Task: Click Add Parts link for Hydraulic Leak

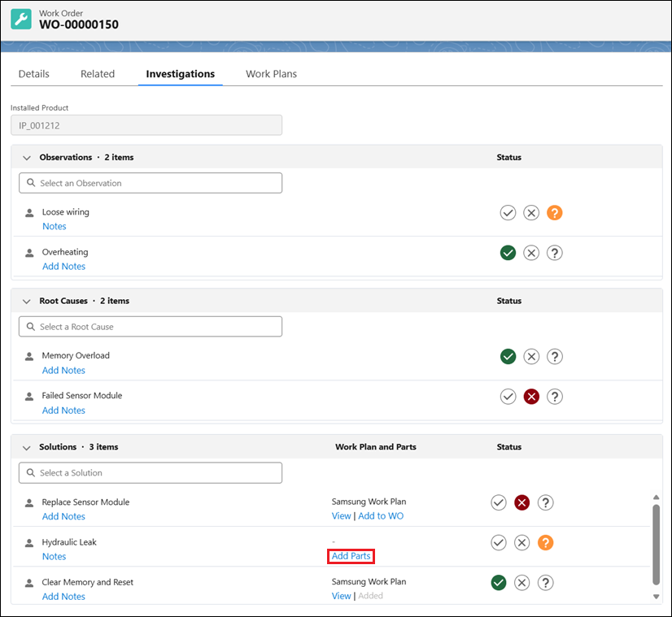Action: 351,556
